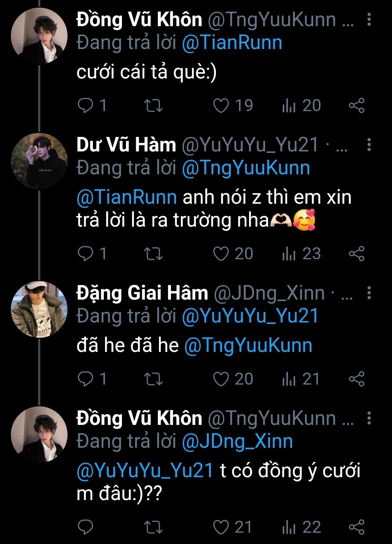The image size is (392, 544).
Task: Like Dư Vũ Hàm's tweet
Action: (221, 254)
